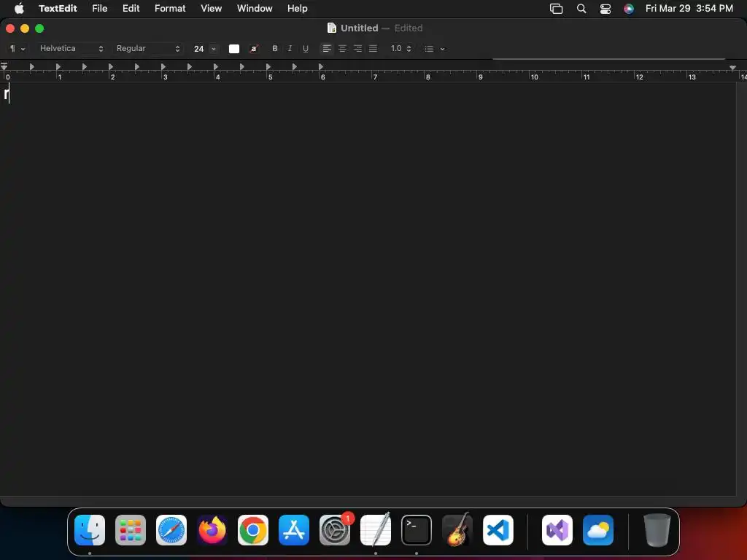
Task: Enter full screen with the green button
Action: [39, 28]
